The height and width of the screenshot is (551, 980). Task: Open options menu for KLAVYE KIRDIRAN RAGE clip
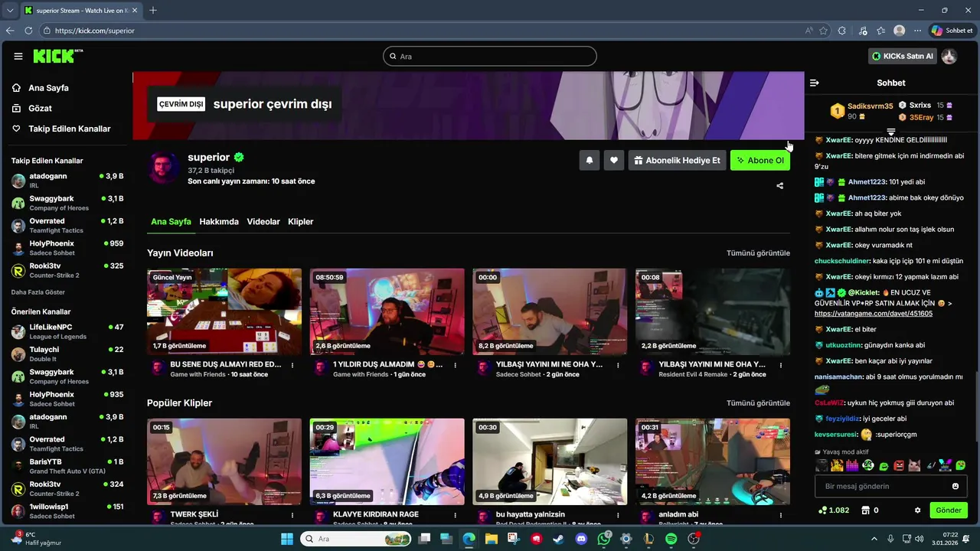[456, 515]
